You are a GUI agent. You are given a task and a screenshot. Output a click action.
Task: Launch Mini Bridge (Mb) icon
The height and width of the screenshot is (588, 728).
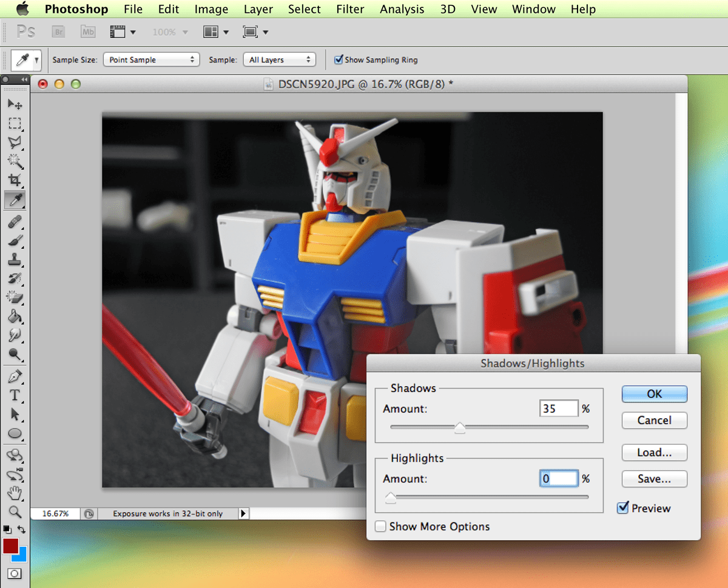pyautogui.click(x=88, y=32)
